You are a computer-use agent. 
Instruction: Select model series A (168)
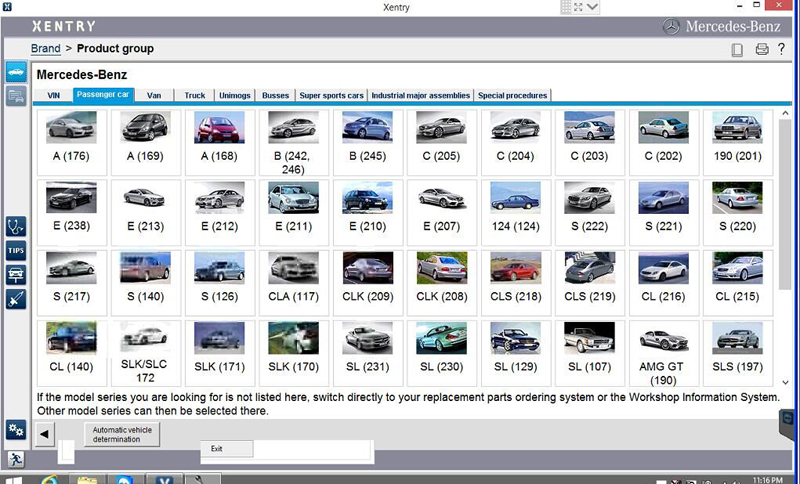pyautogui.click(x=219, y=142)
